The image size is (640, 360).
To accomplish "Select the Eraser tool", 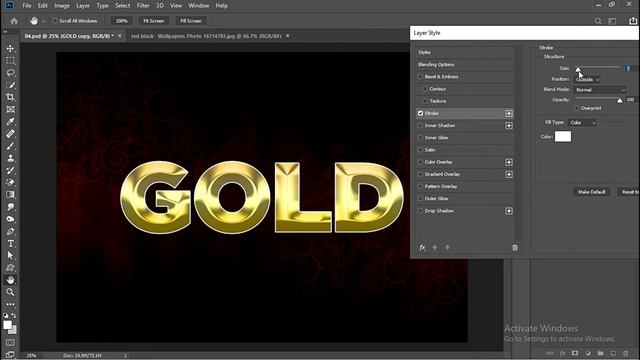I will [11, 182].
